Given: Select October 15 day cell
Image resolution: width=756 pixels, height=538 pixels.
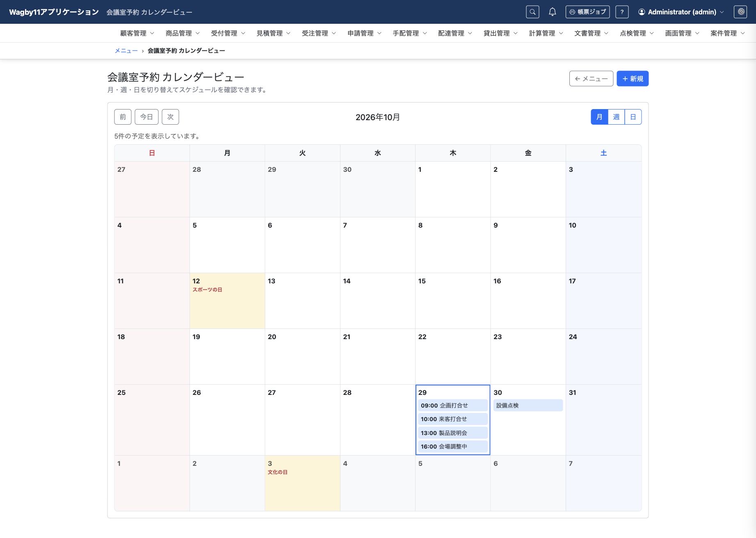Looking at the screenshot, I should click(x=453, y=301).
